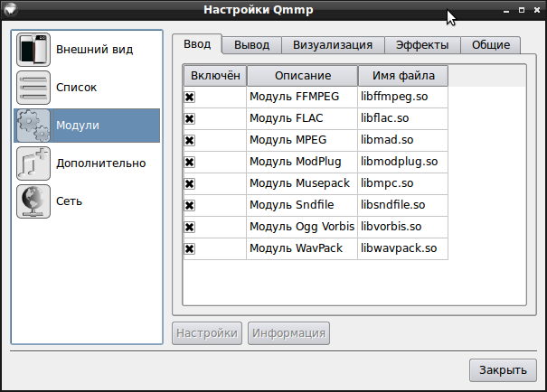This screenshot has width=547, height=392.
Task: Click the Информация button
Action: 288,333
